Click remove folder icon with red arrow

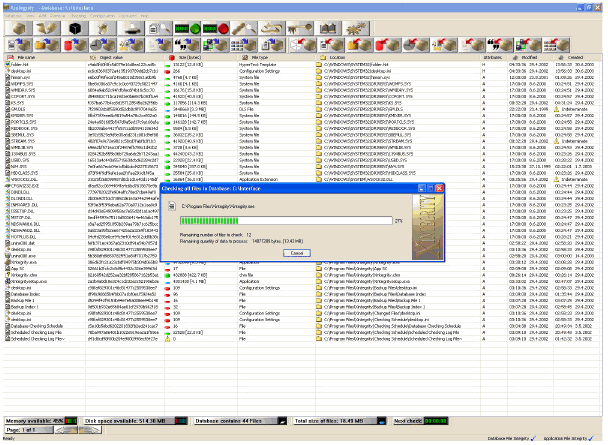pyautogui.click(x=359, y=45)
